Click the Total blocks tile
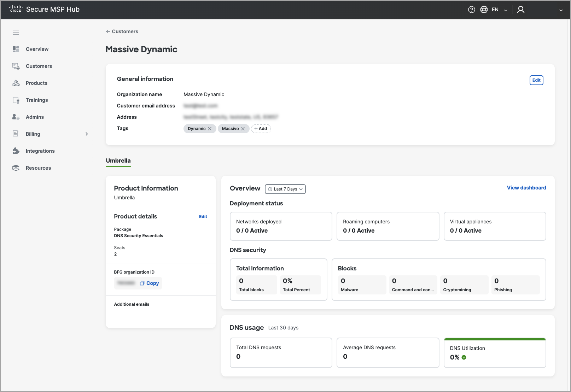Screen dimensions: 571x392 257,285
